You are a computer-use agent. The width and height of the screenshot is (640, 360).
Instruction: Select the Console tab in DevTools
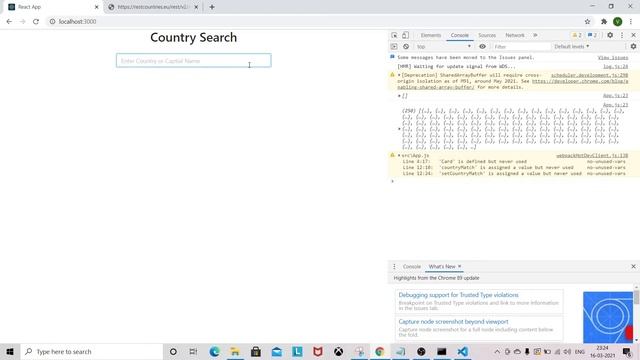click(x=460, y=35)
